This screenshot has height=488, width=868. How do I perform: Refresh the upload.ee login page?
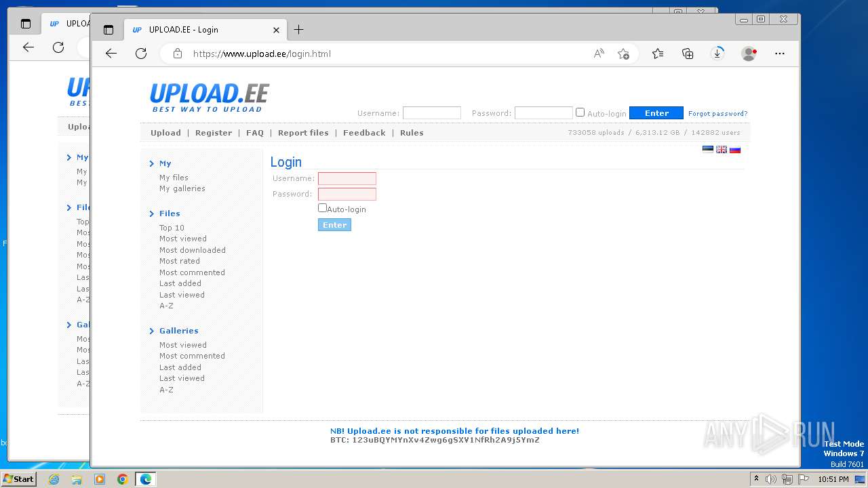[141, 54]
